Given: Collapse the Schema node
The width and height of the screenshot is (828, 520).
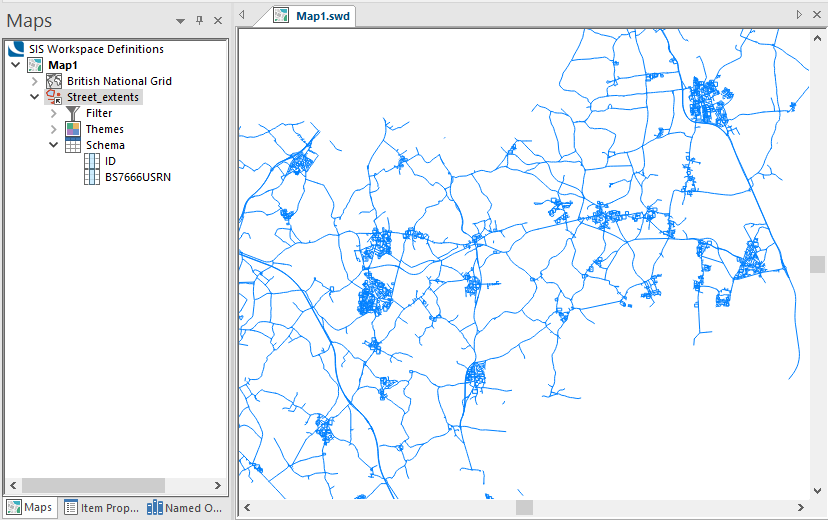Looking at the screenshot, I should (54, 145).
